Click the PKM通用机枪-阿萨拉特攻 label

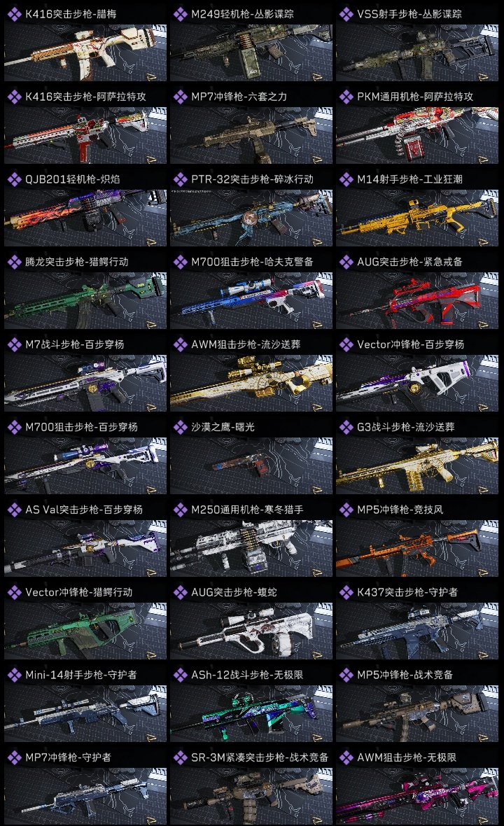(415, 97)
